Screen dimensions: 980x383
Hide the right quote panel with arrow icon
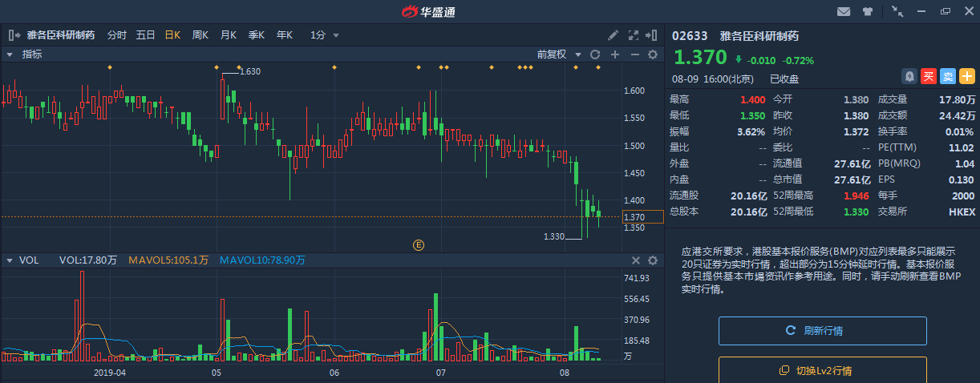coord(653,35)
